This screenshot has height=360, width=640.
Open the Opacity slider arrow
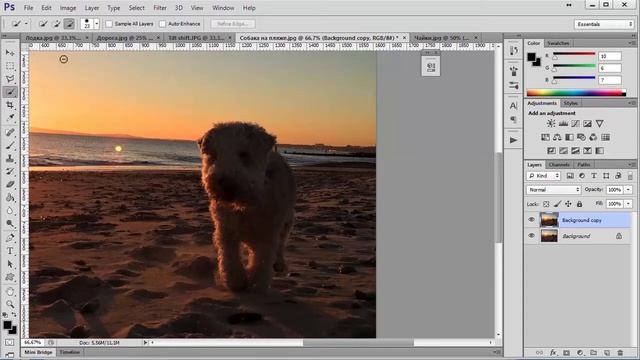(x=629, y=190)
